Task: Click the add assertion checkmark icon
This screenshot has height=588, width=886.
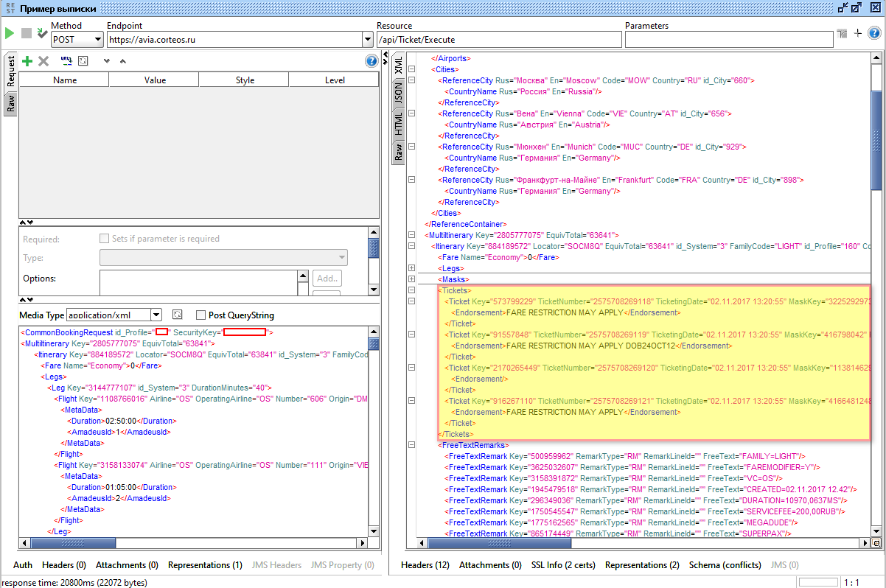Action: pyautogui.click(x=42, y=33)
